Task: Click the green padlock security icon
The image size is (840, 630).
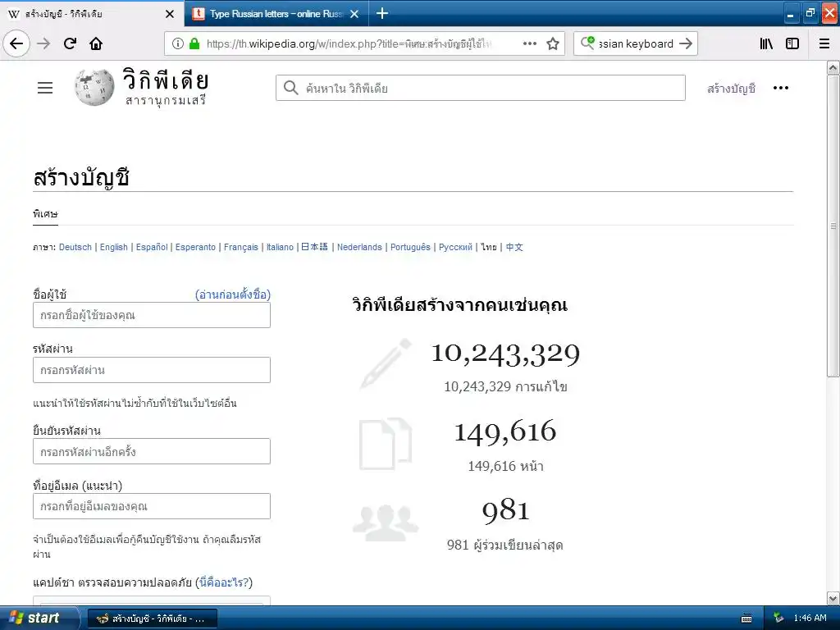Action: click(194, 44)
